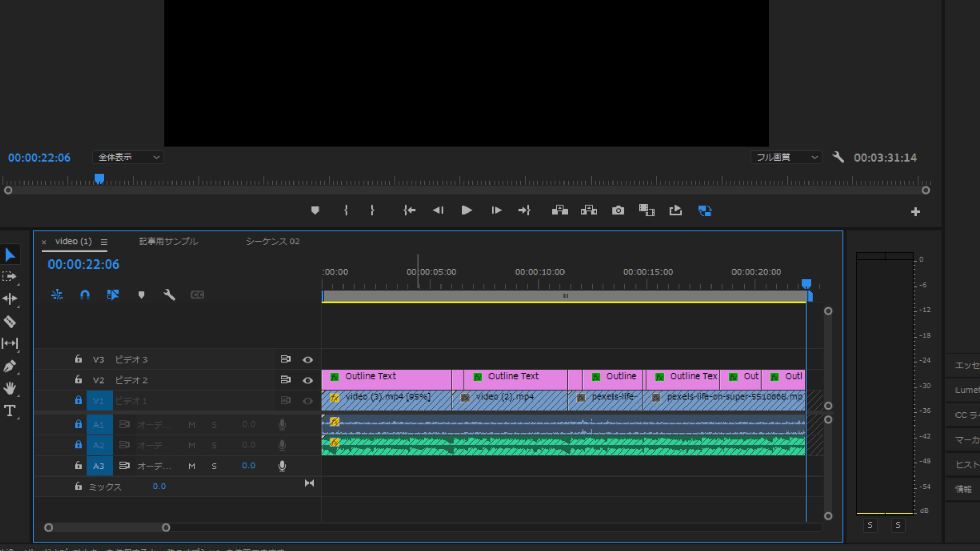The image size is (980, 551).
Task: Switch to the 記事用サンプル sequence tab
Action: [168, 241]
